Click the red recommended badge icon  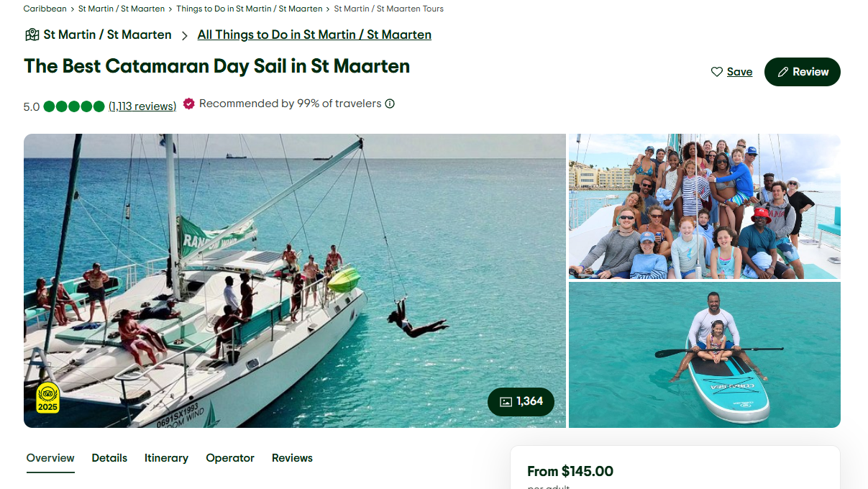(188, 104)
